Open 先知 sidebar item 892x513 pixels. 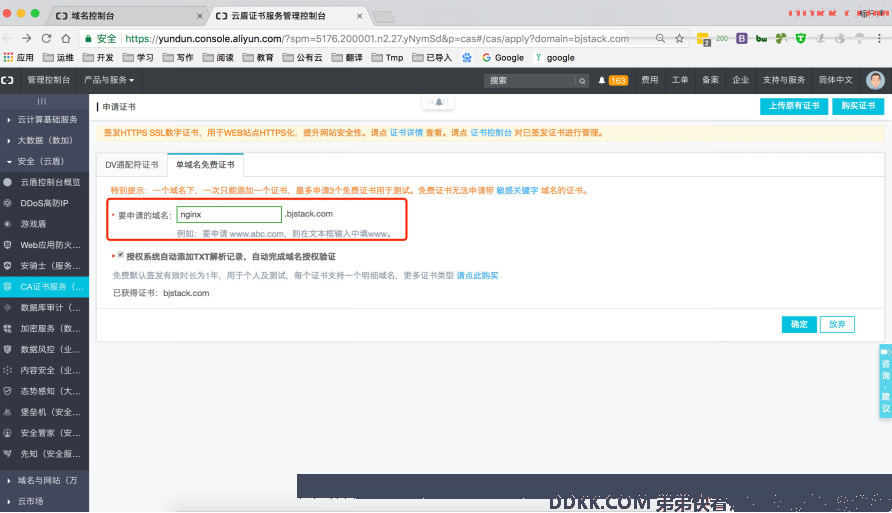click(x=43, y=454)
